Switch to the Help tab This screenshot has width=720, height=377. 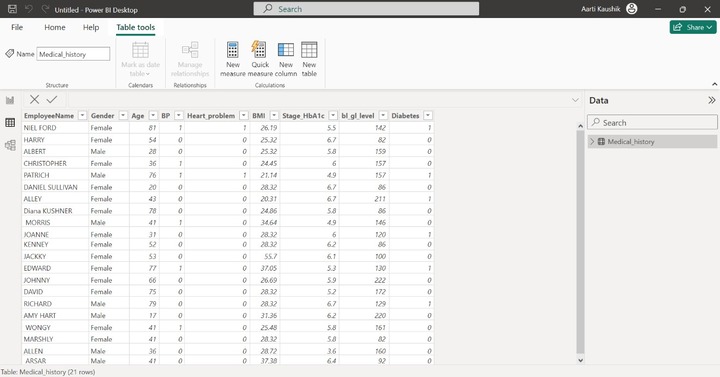91,27
